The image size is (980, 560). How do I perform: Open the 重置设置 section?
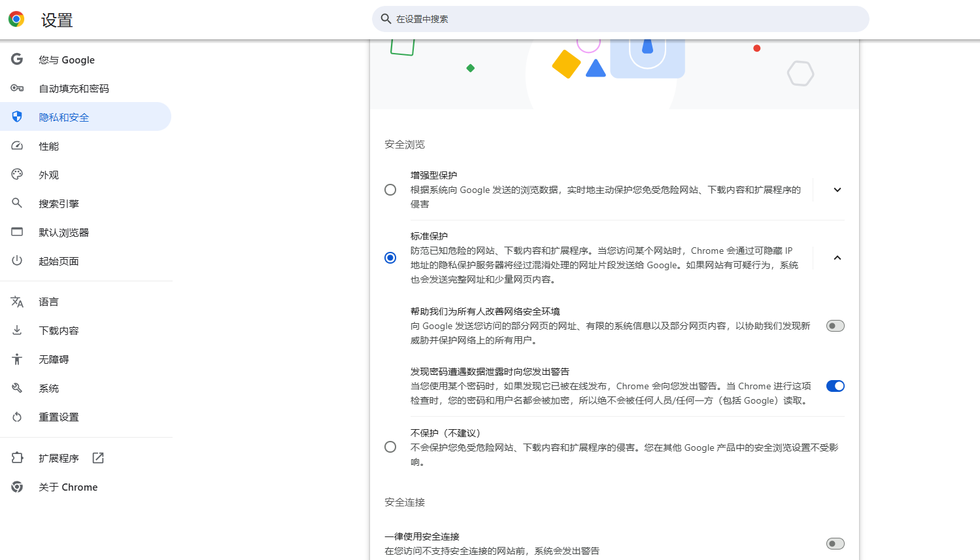coord(86,417)
